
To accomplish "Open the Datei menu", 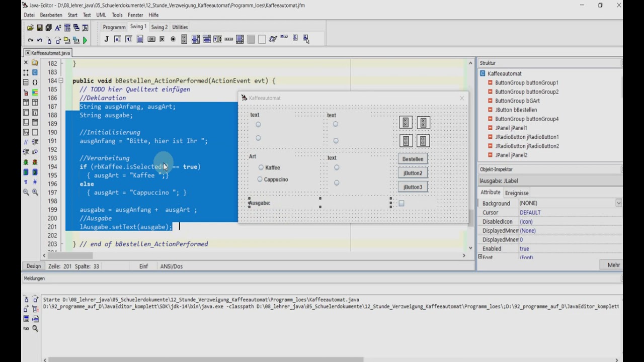I will (29, 15).
